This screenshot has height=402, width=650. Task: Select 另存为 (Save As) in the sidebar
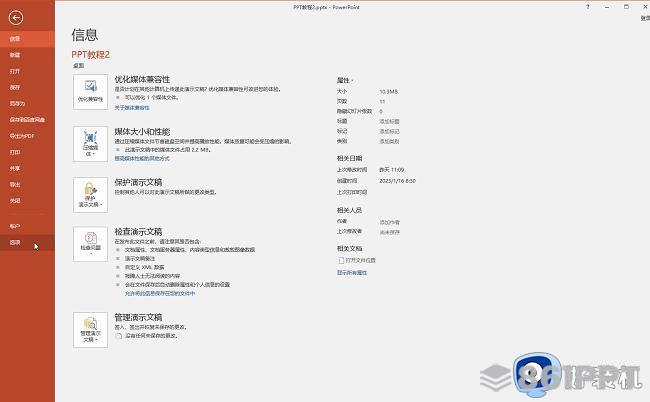(x=27, y=104)
